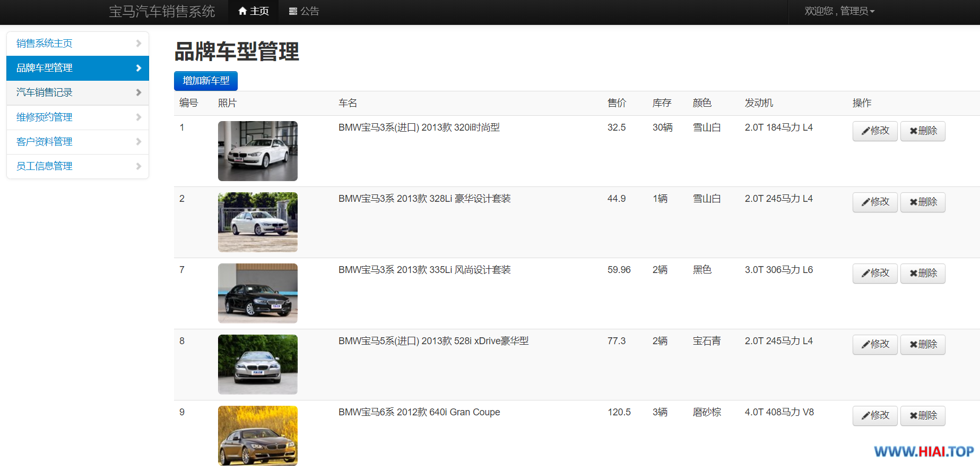This screenshot has height=469, width=980.
Task: Click the 操作 column header
Action: point(862,103)
